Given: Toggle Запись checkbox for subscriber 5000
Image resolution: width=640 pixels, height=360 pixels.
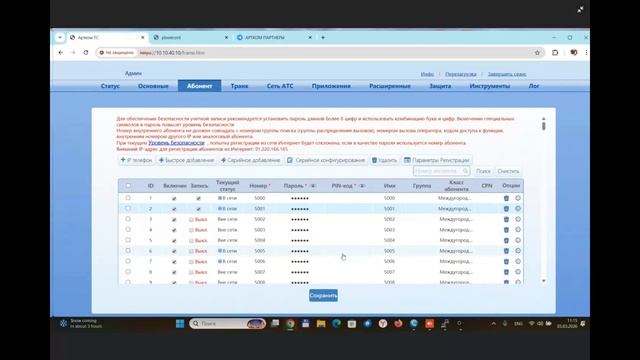Looking at the screenshot, I should (x=199, y=198).
